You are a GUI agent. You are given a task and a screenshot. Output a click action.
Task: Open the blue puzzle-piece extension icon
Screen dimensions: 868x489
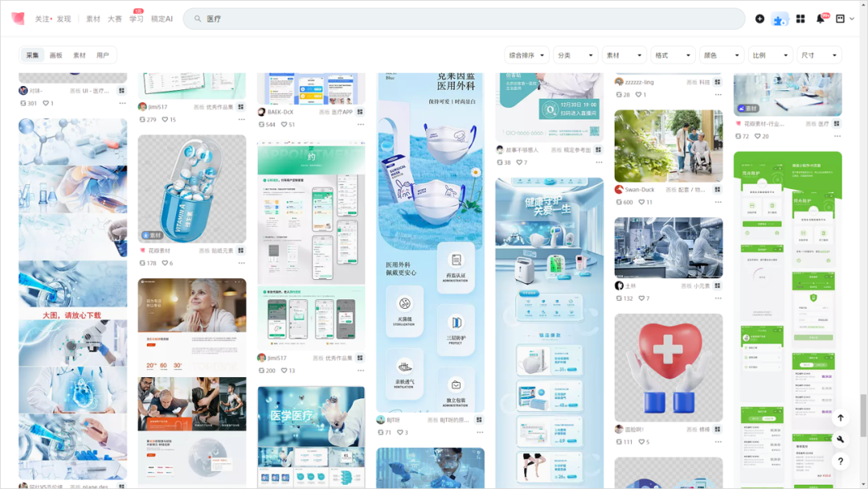[x=780, y=19]
